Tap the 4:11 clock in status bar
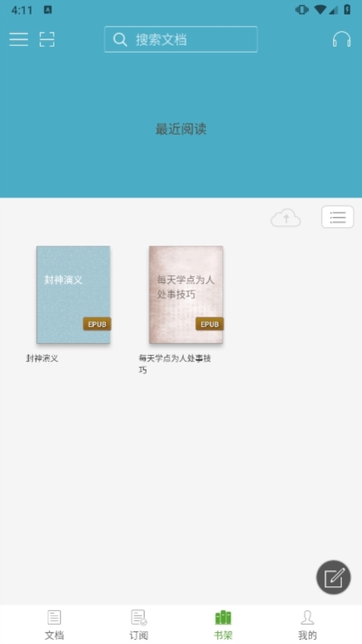 coord(22,10)
